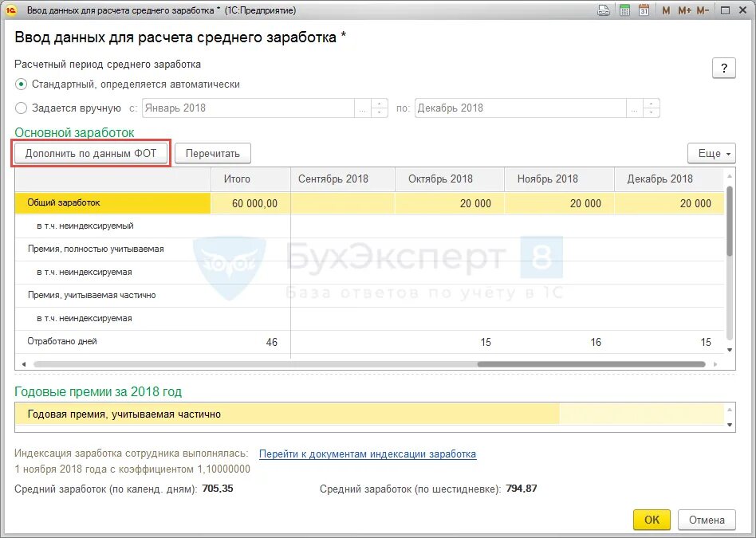Click the horizontal scrollbar right arrow

[715, 364]
